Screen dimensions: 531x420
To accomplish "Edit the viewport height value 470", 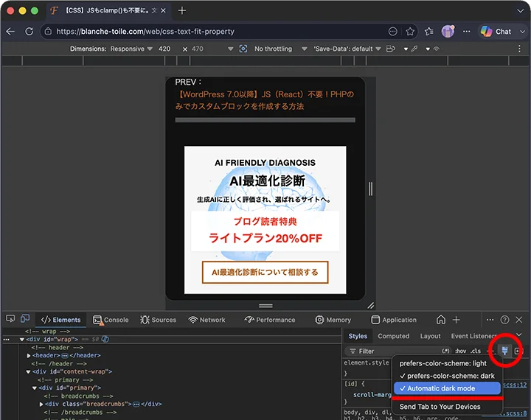I will pyautogui.click(x=198, y=49).
